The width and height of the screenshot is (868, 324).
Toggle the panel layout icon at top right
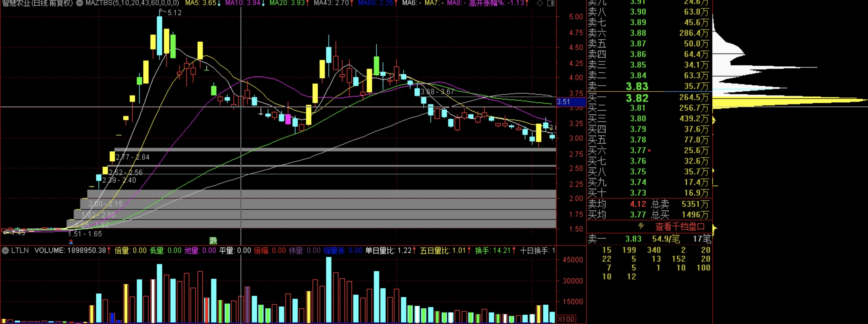coord(551,3)
